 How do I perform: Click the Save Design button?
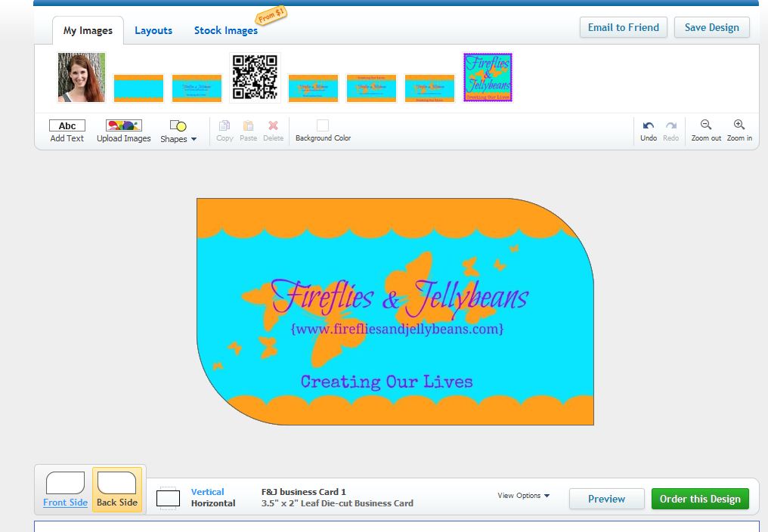[711, 27]
